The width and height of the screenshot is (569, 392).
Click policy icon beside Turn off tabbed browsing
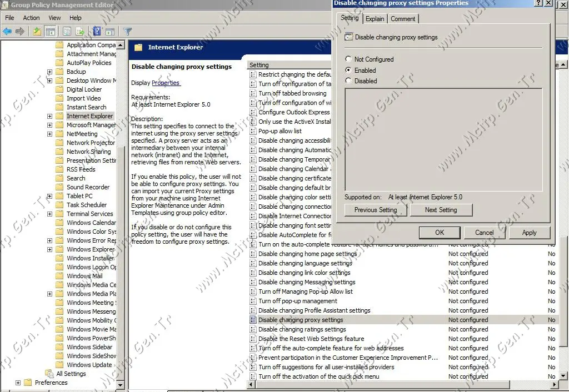(253, 93)
